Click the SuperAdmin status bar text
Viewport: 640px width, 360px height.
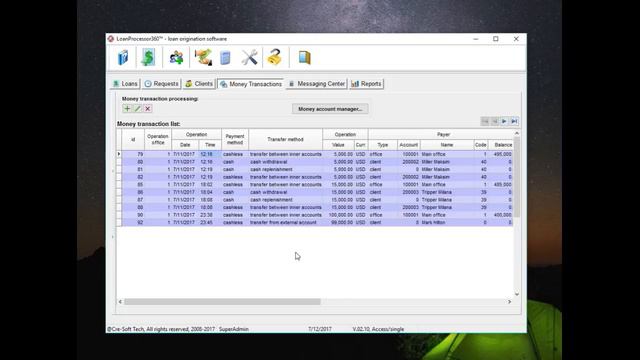[x=233, y=329]
